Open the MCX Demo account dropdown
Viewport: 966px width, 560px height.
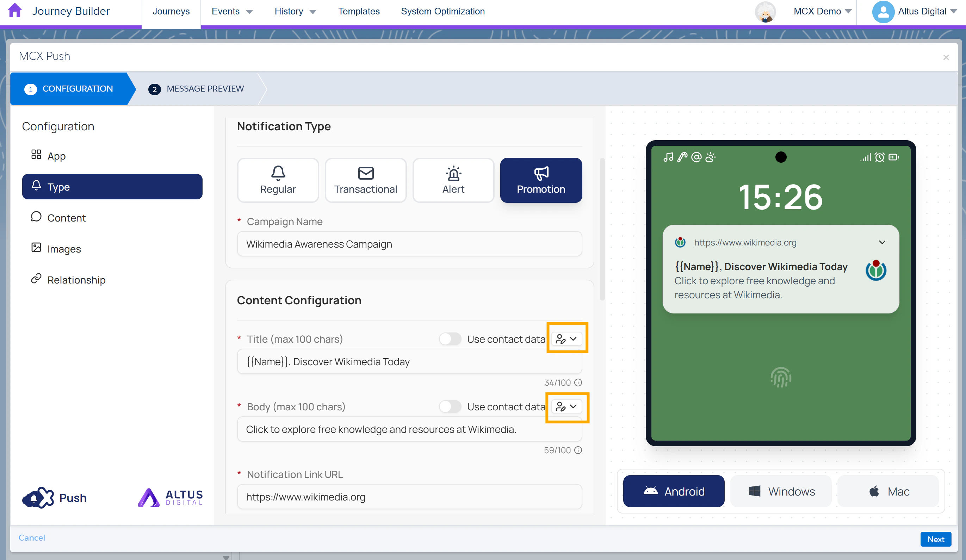tap(822, 12)
